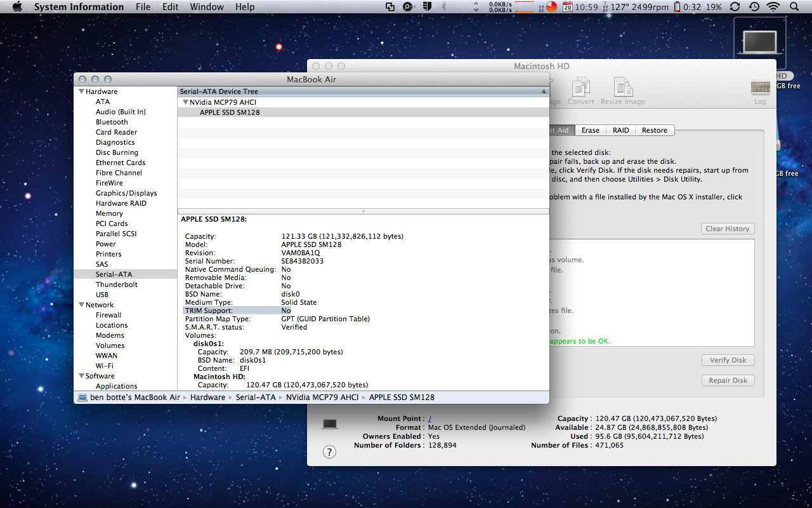
Task: Click the laptop icon in the path bar
Action: point(82,398)
